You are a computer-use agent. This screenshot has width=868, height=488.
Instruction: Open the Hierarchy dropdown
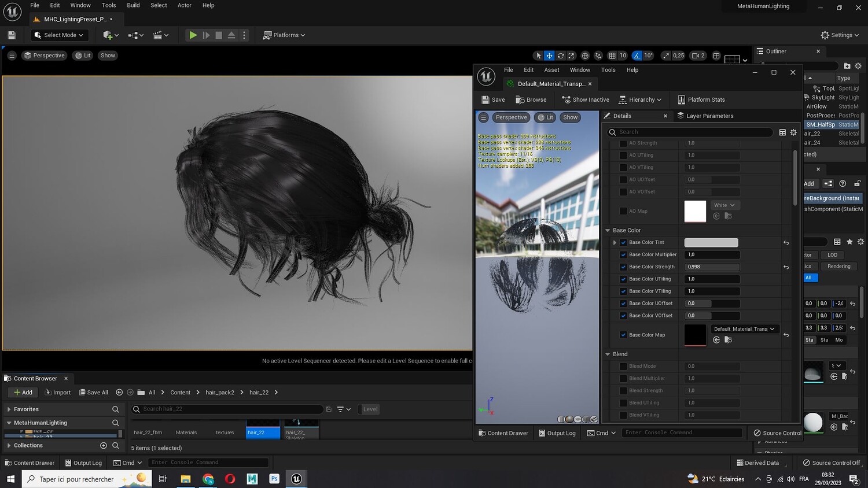point(640,100)
